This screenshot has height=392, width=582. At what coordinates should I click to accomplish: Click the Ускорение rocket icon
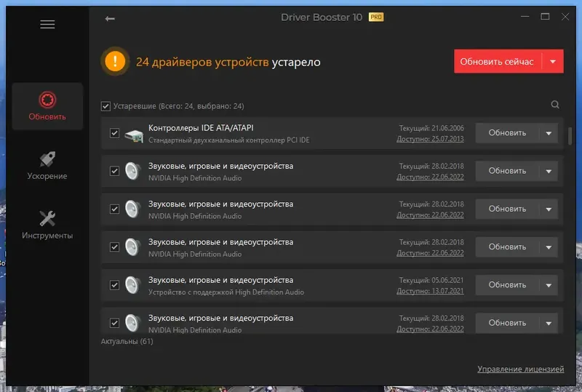click(47, 159)
